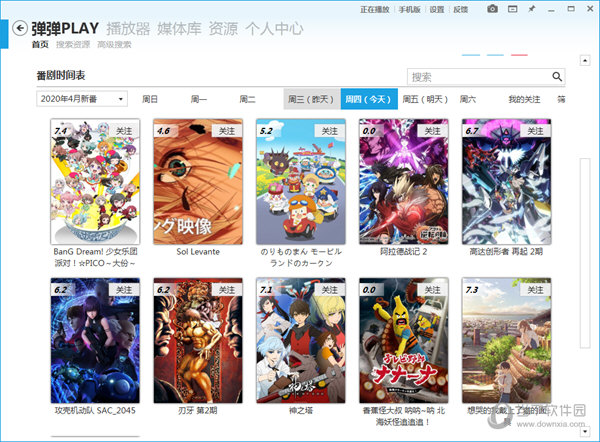Image resolution: width=600 pixels, height=442 pixels.
Task: Click the camera screenshot icon
Action: [492, 9]
